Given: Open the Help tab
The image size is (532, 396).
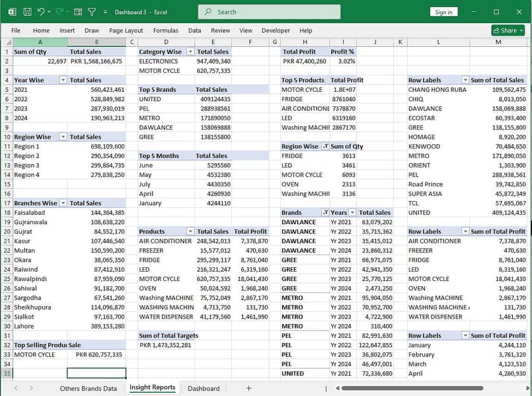Looking at the screenshot, I should (306, 30).
